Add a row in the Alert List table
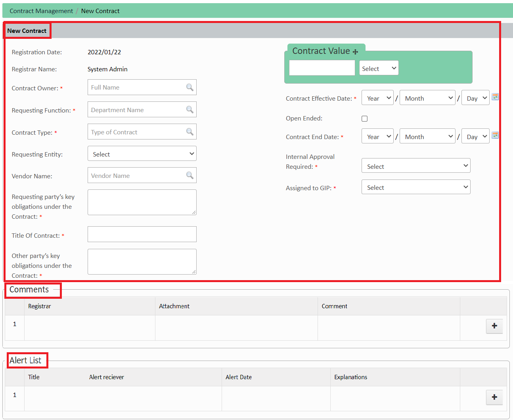The width and height of the screenshot is (513, 420). pos(494,397)
